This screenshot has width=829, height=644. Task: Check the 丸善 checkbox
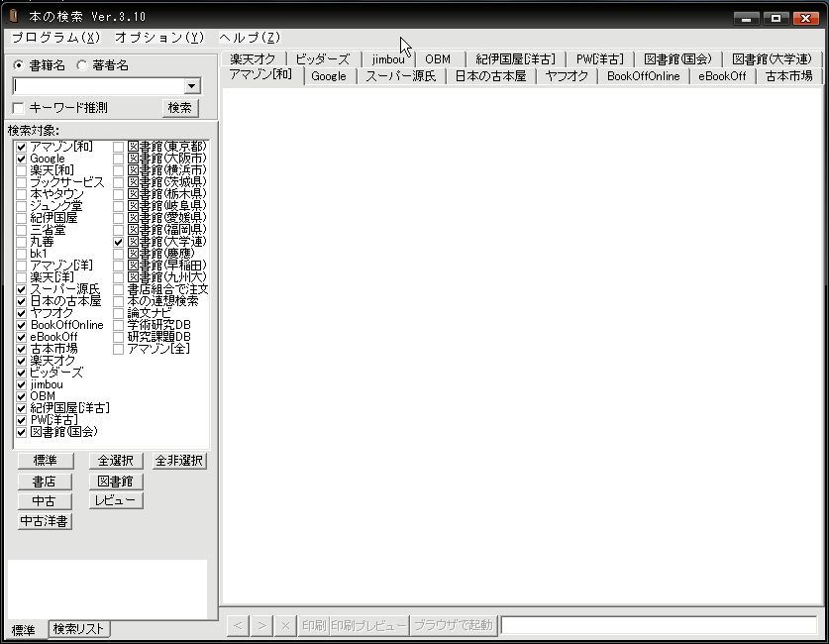pos(21,242)
